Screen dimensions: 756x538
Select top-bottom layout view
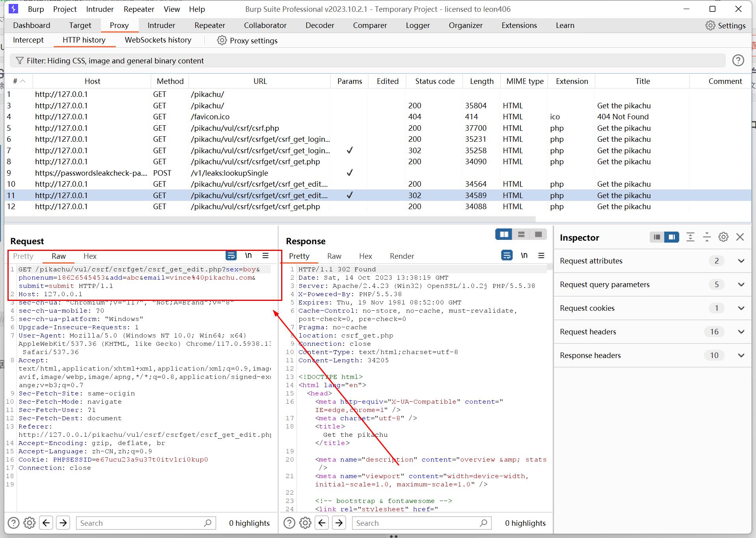(521, 235)
